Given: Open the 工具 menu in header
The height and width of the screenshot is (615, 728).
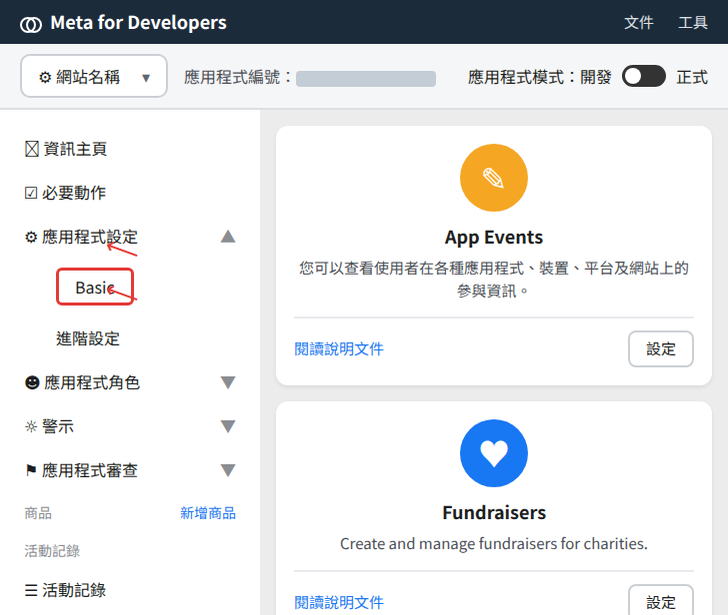Looking at the screenshot, I should (x=693, y=22).
